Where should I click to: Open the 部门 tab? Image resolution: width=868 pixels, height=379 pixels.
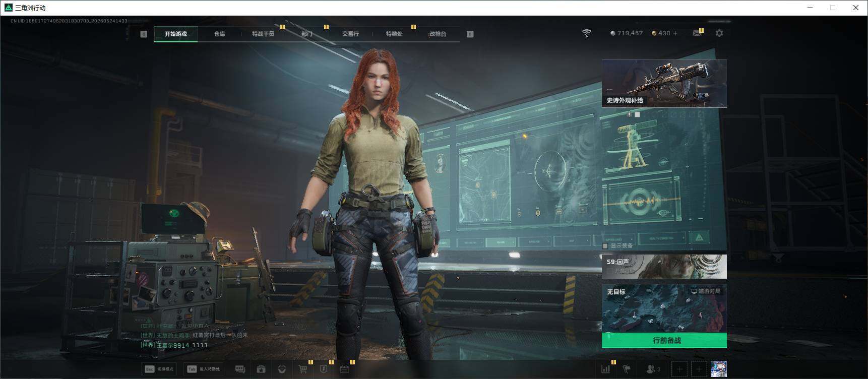pos(307,34)
